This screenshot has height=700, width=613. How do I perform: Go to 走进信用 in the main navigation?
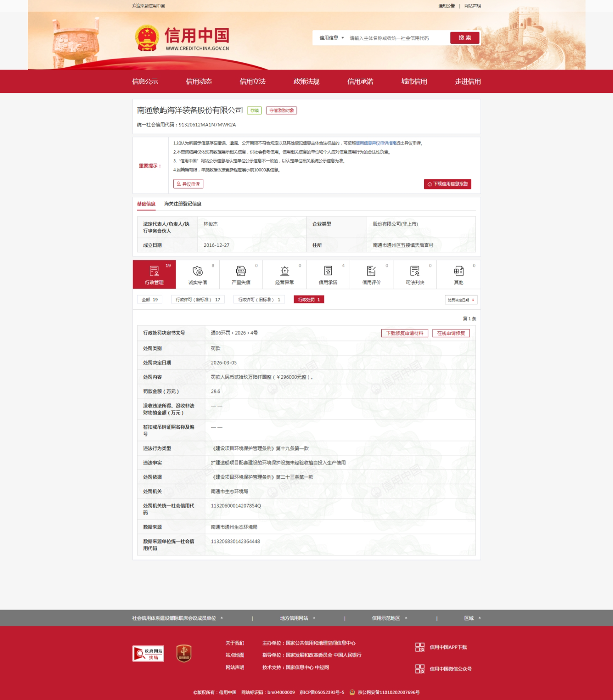click(x=468, y=82)
